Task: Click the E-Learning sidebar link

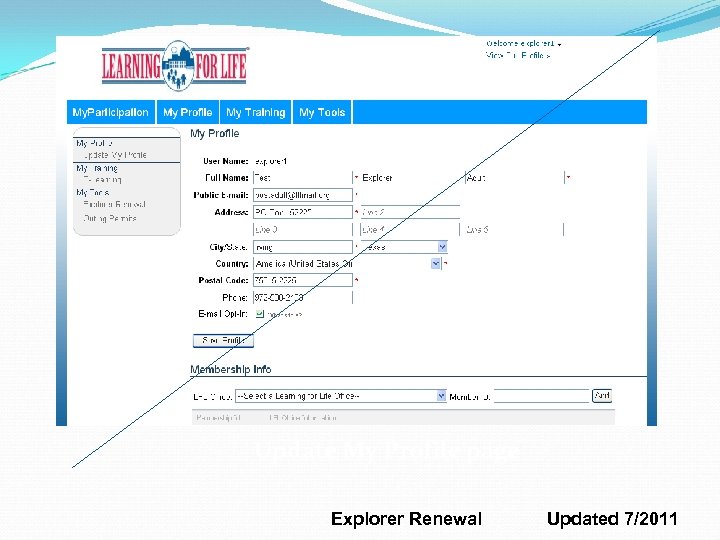Action: click(x=102, y=180)
